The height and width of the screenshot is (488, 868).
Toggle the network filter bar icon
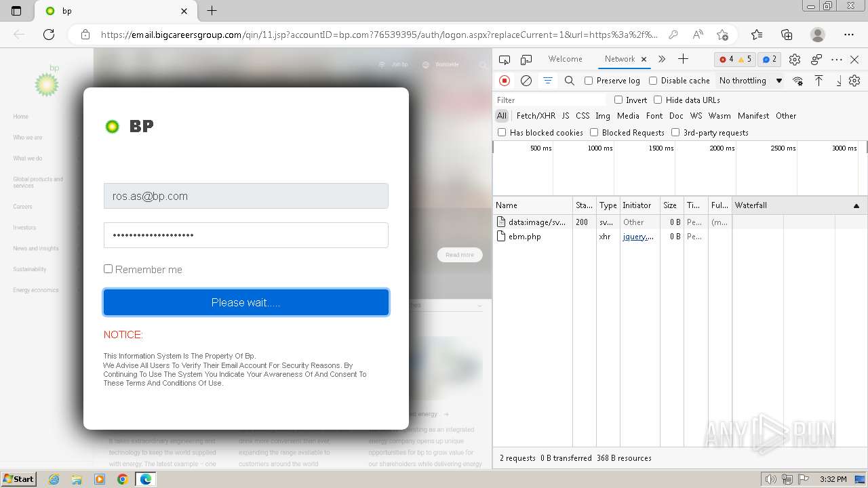tap(547, 81)
